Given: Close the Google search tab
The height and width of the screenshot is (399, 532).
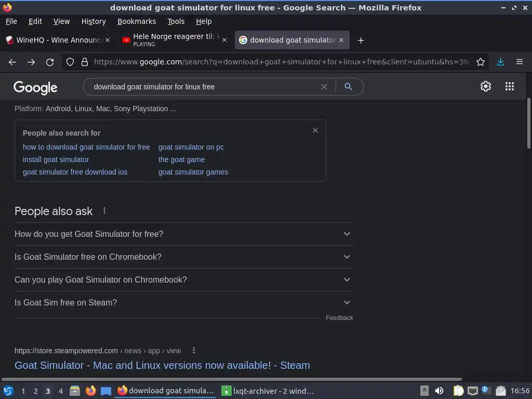Looking at the screenshot, I should point(341,40).
